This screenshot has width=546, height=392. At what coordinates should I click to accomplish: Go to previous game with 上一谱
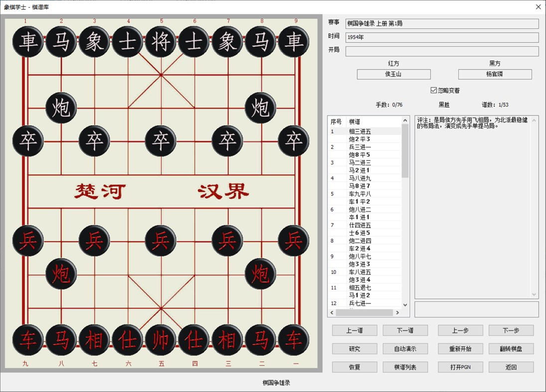[x=355, y=330]
